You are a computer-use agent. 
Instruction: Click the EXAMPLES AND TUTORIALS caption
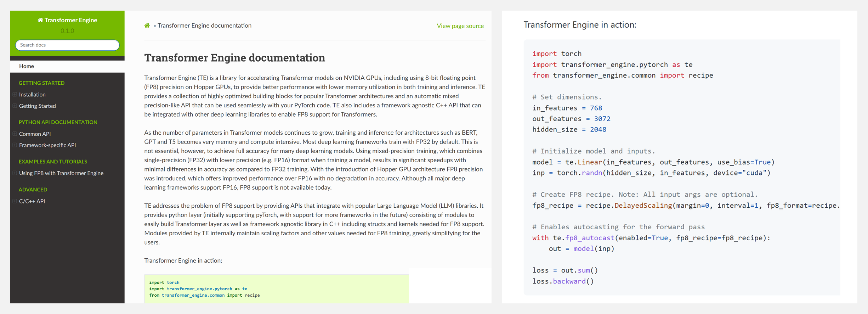coord(53,162)
